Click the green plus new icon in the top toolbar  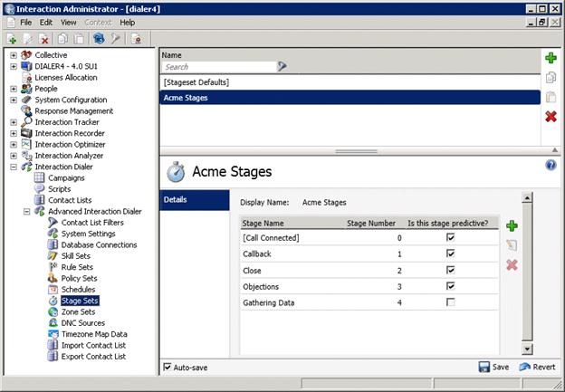(12, 40)
